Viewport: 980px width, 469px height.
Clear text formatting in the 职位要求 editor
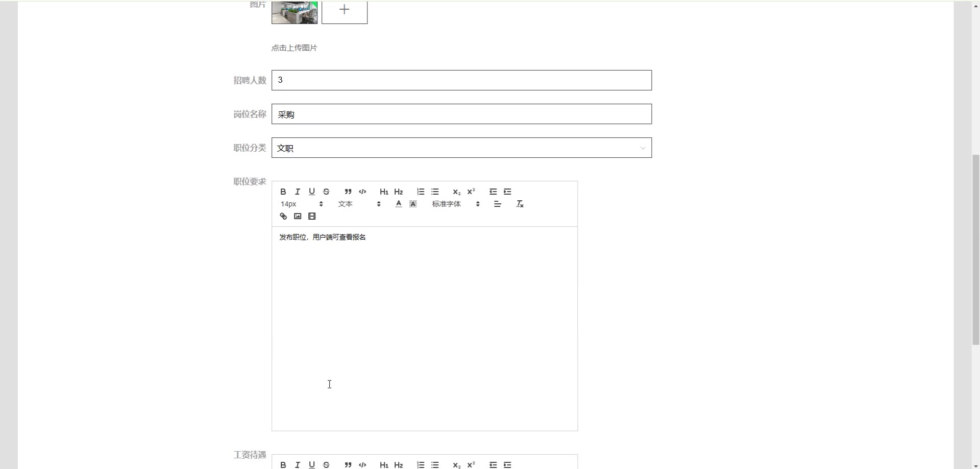pos(520,204)
